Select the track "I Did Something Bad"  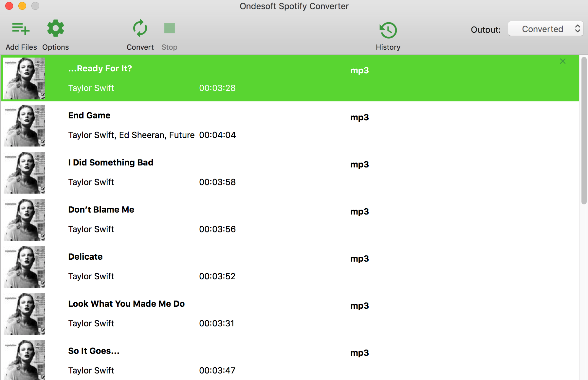click(111, 163)
